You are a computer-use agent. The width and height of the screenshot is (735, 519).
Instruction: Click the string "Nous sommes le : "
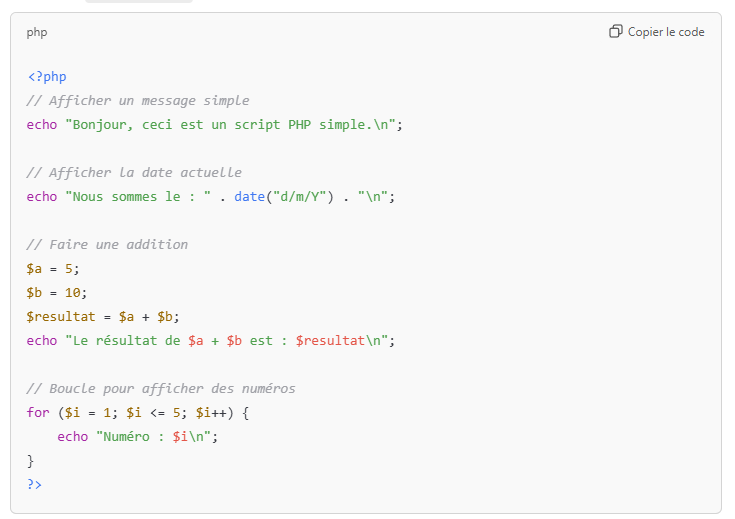[x=139, y=197]
